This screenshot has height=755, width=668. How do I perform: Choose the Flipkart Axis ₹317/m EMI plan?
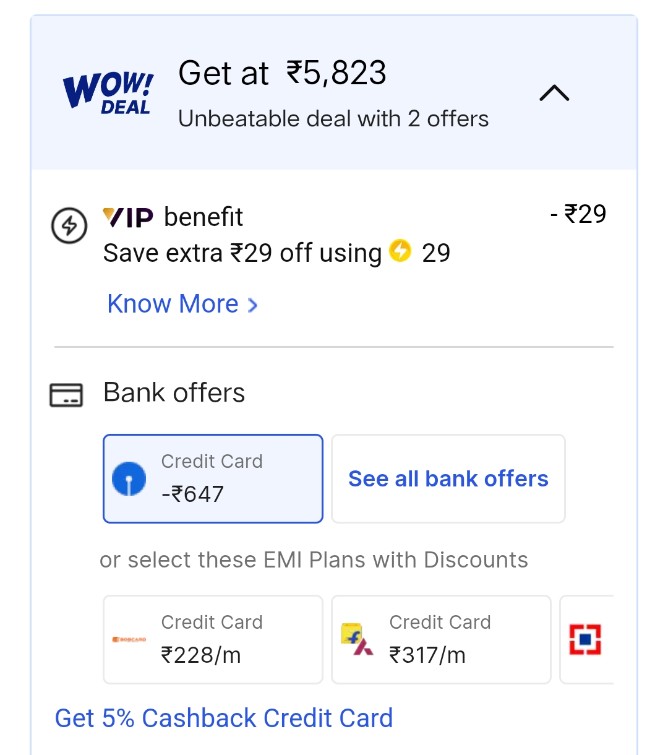click(441, 639)
